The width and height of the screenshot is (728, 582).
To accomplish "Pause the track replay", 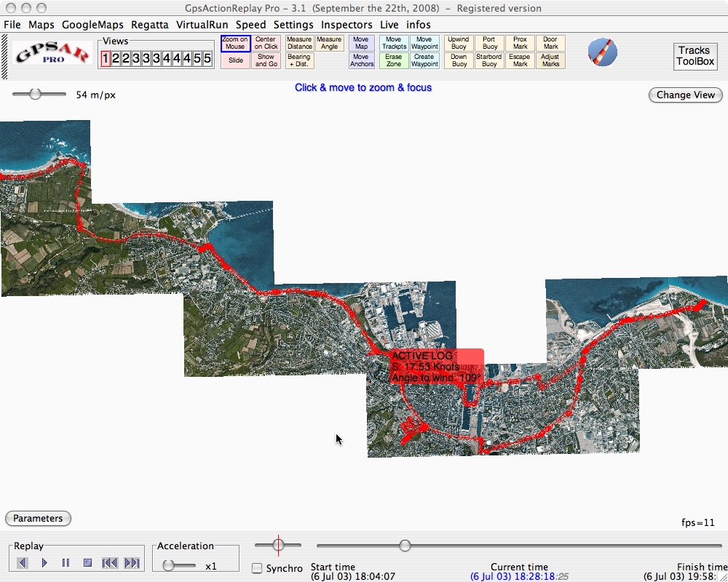I will tap(66, 563).
